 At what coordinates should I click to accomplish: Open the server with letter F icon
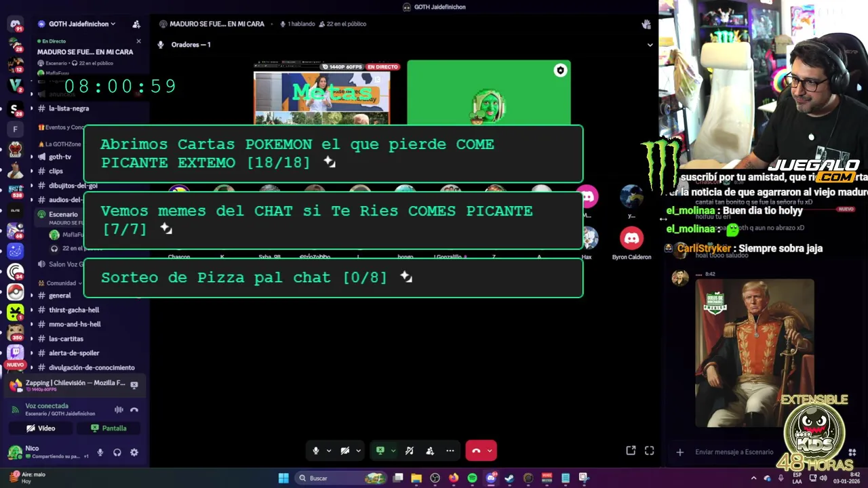click(15, 129)
